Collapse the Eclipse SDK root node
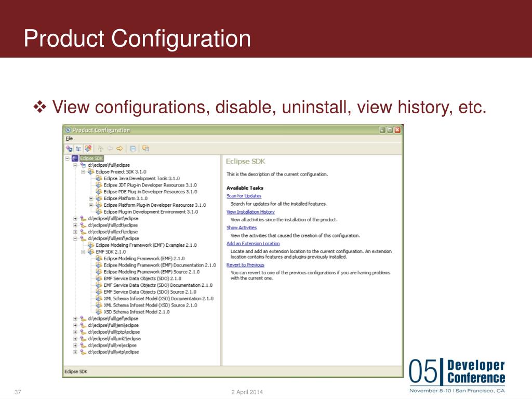 (x=67, y=158)
